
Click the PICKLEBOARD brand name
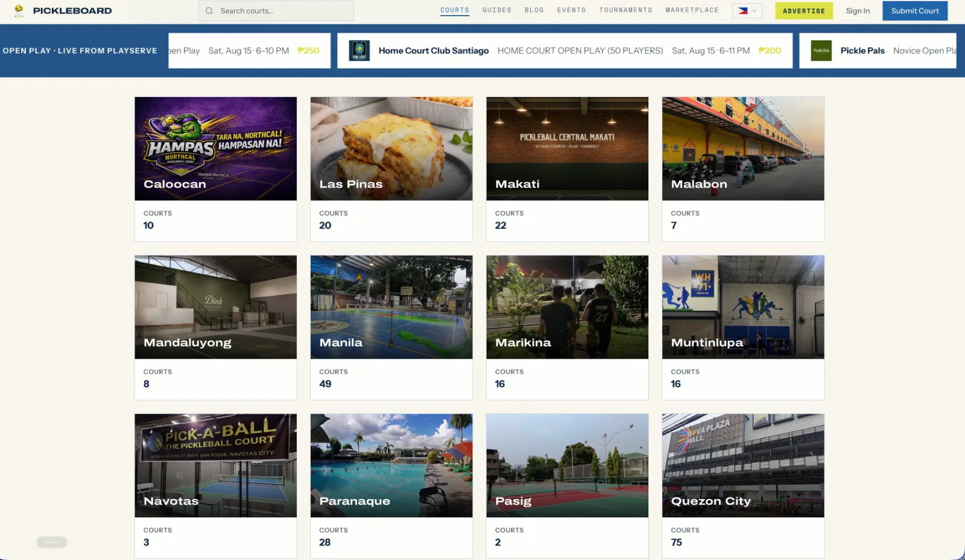point(72,11)
